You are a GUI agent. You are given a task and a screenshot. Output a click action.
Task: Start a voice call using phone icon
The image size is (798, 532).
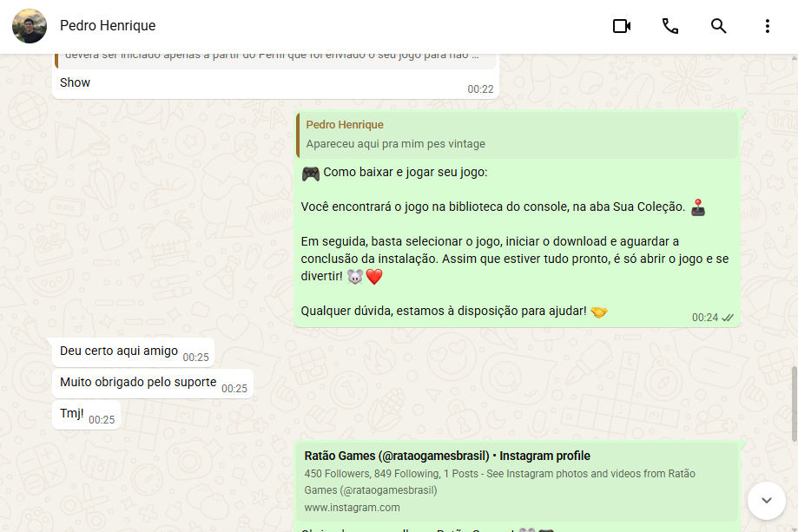(669, 26)
